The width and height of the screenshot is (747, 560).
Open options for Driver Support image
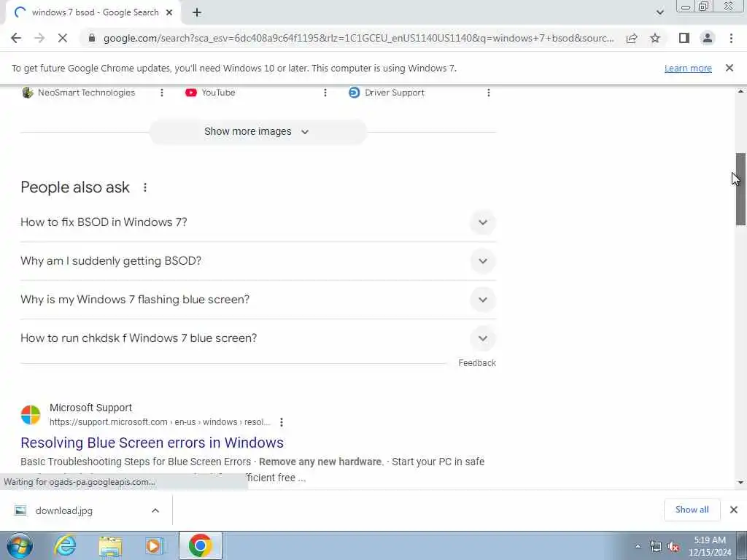(488, 93)
